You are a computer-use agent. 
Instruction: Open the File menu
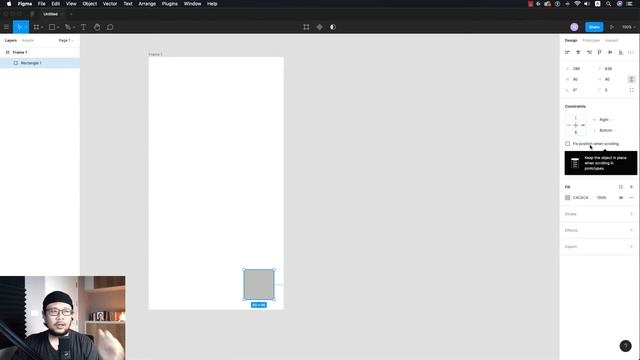click(x=42, y=4)
